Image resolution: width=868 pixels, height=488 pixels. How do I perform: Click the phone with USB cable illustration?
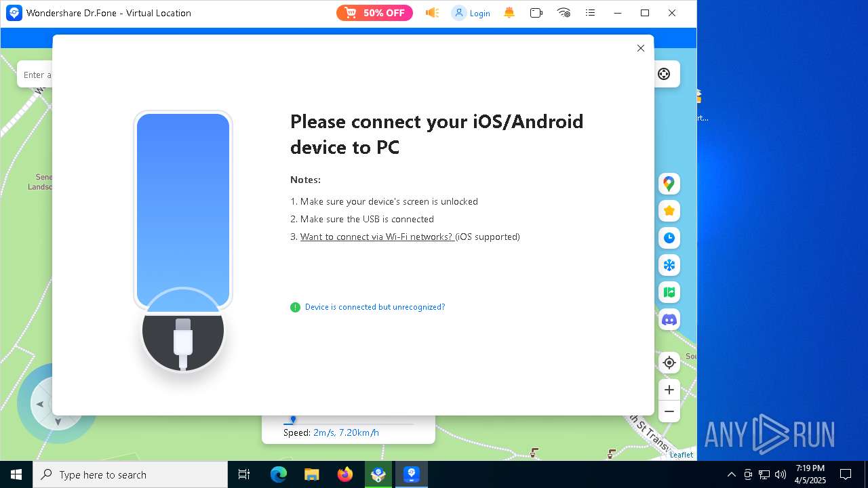click(183, 242)
